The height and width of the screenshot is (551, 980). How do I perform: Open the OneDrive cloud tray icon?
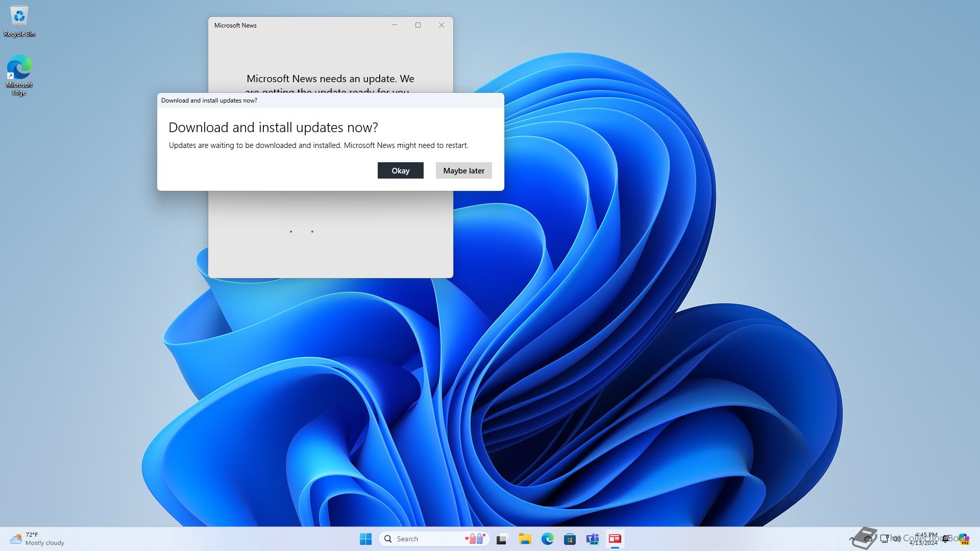click(868, 539)
